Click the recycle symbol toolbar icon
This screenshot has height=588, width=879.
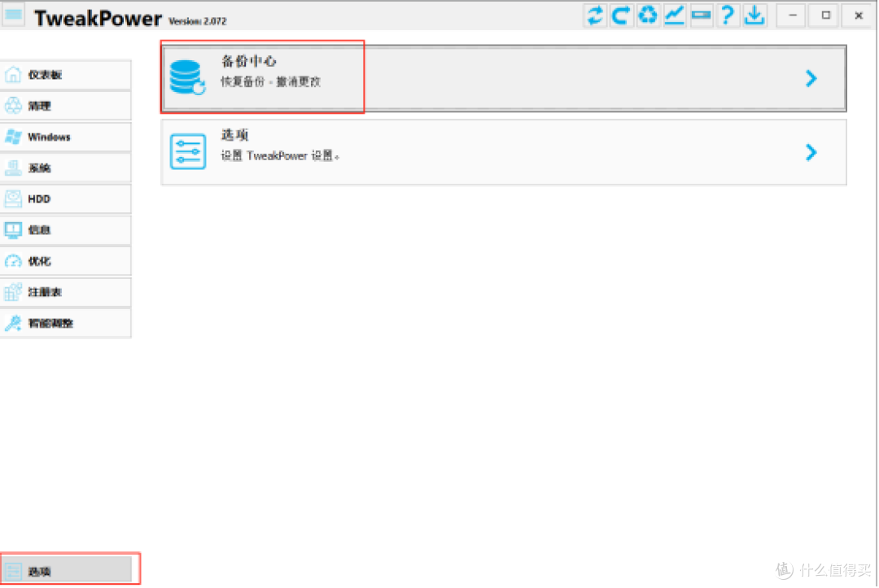(648, 15)
